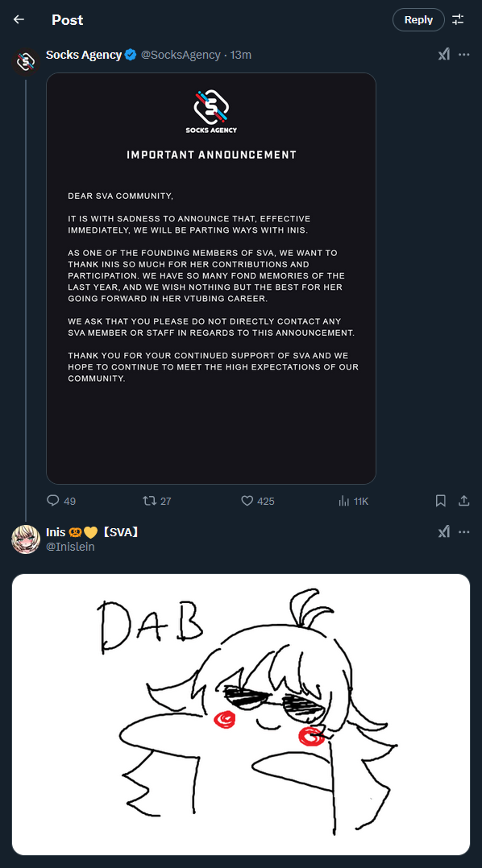This screenshot has height=868, width=482.
Task: Open reply sort settings icon
Action: coord(458,19)
